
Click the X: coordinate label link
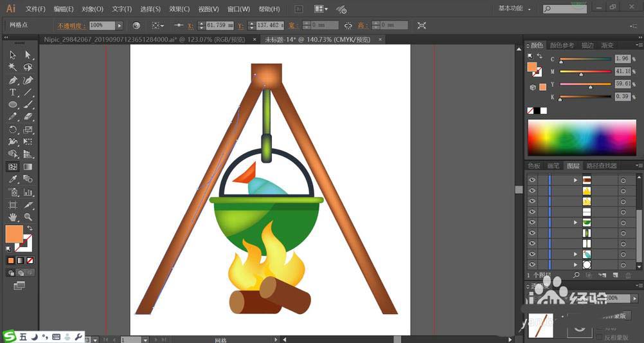point(191,26)
